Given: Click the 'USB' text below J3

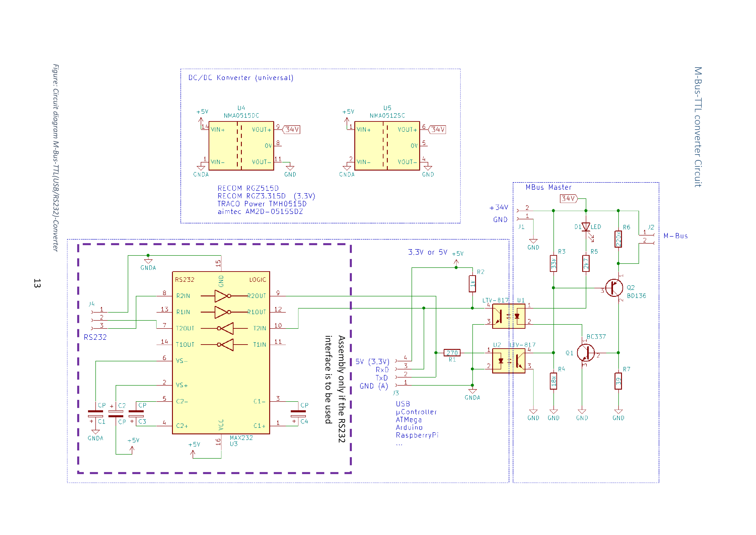Looking at the screenshot, I should [403, 404].
